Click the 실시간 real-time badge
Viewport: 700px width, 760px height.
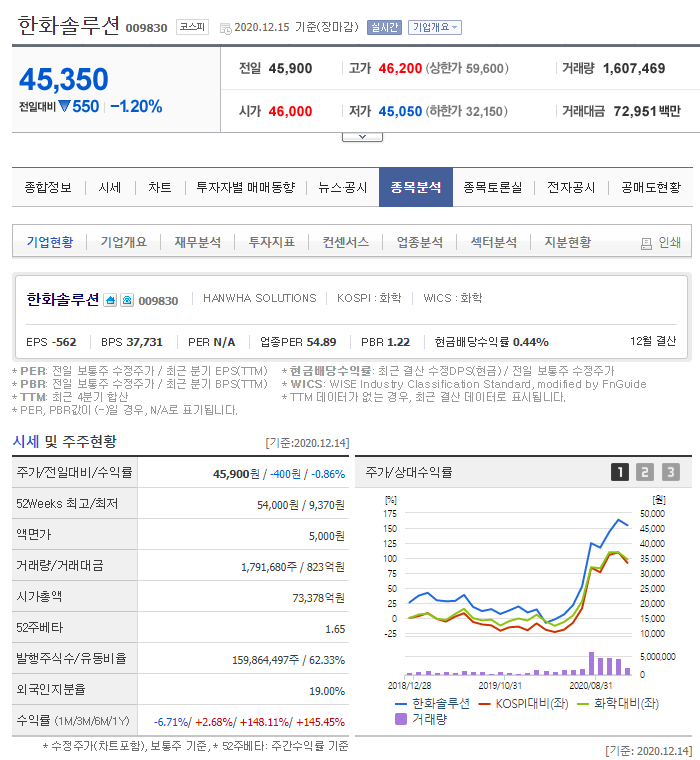coord(384,27)
